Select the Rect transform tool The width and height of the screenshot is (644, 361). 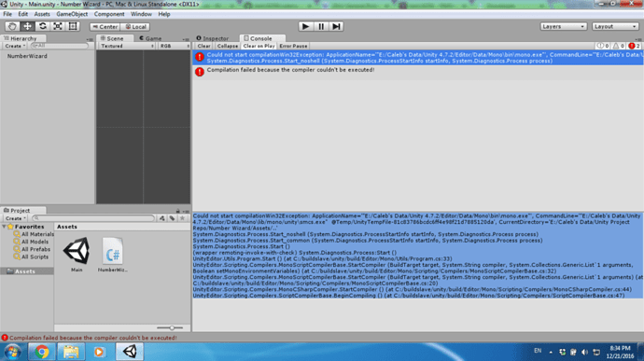pos(73,26)
